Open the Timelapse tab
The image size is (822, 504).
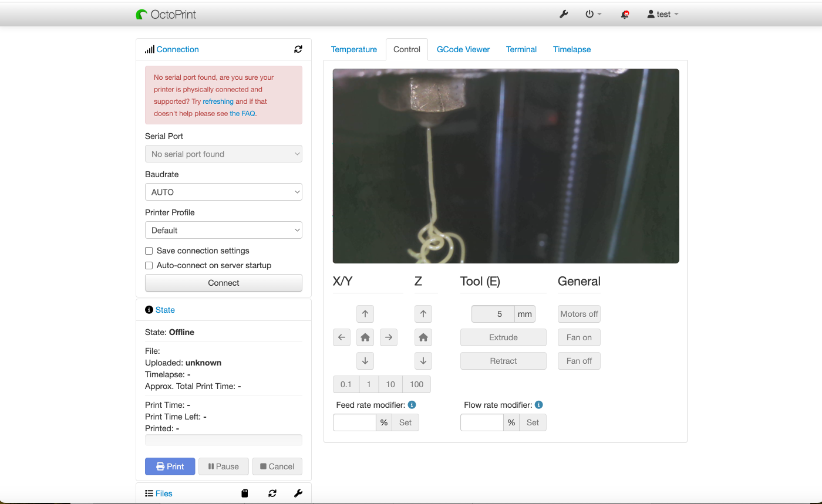(x=572, y=49)
